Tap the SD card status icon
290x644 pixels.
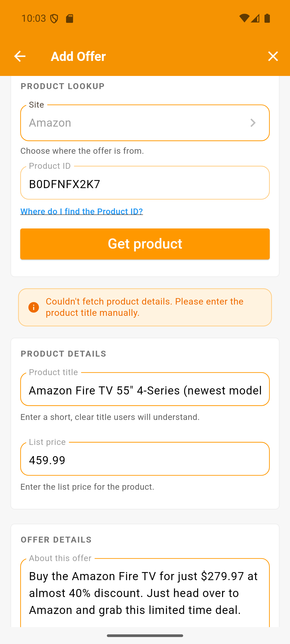click(70, 19)
